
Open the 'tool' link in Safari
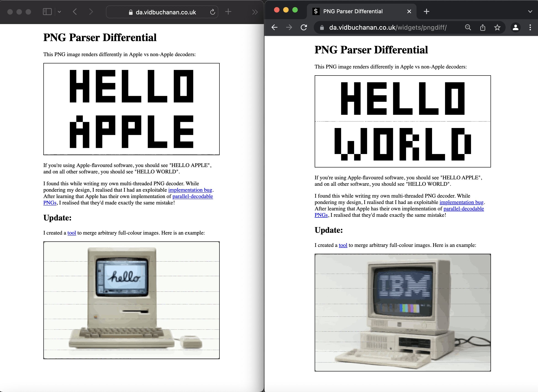[x=72, y=233]
